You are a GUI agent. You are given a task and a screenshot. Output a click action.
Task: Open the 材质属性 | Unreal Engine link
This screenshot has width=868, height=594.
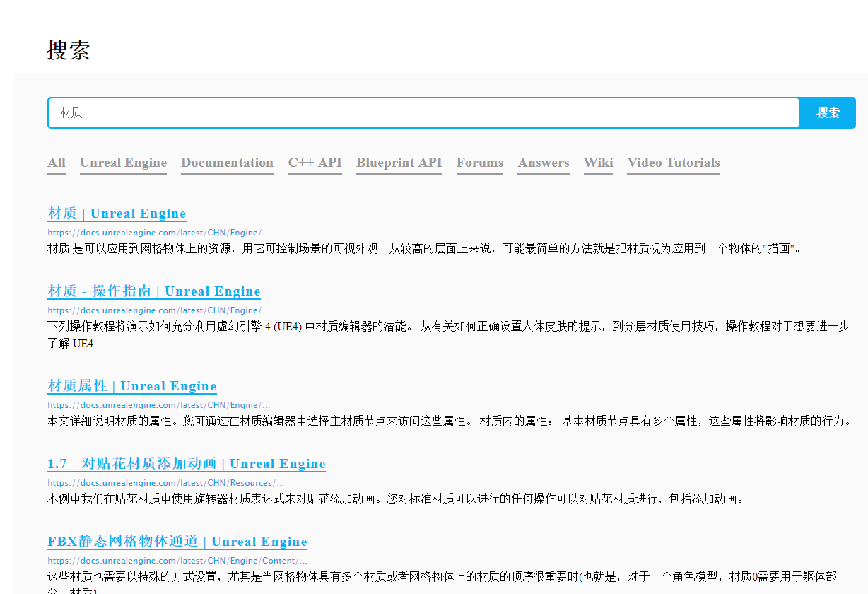tap(132, 386)
